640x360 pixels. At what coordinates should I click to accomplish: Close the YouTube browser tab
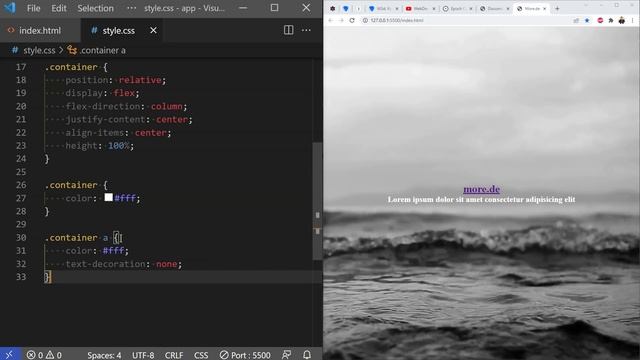click(433, 9)
